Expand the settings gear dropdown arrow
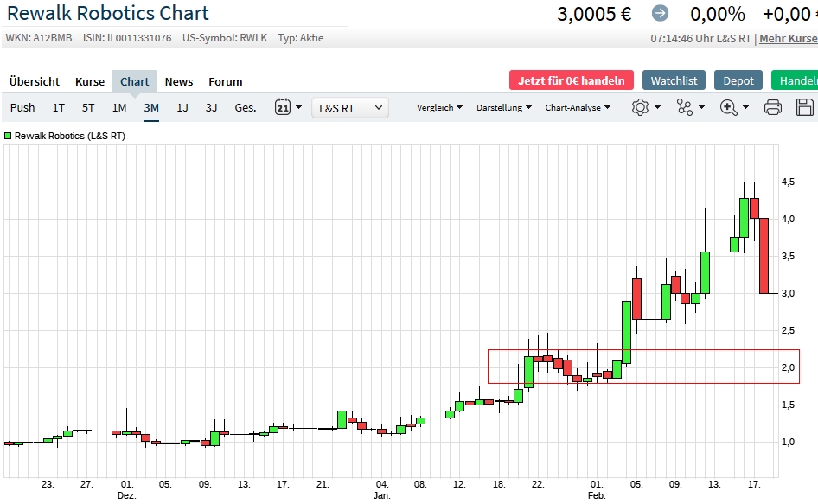The height and width of the screenshot is (504, 818). pos(657,107)
